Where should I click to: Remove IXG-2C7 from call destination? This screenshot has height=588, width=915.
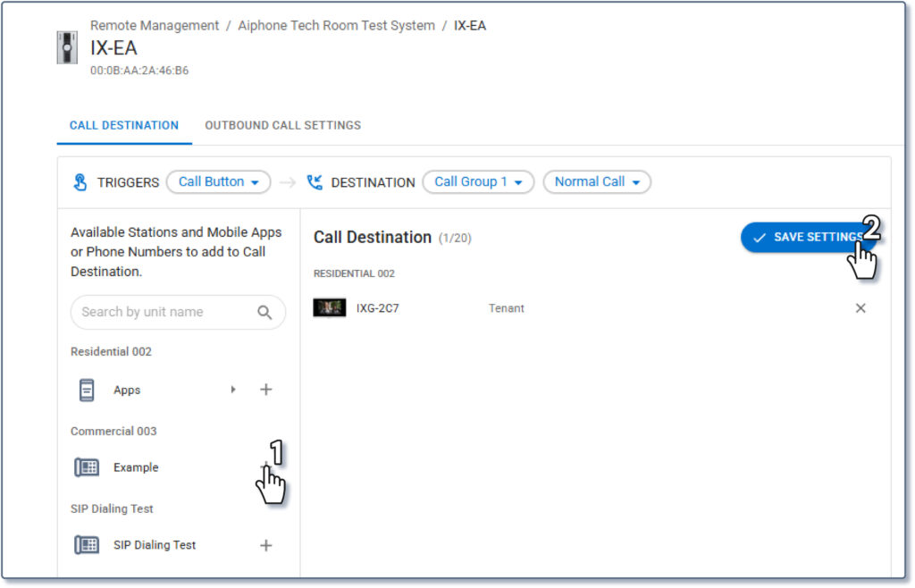[860, 308]
